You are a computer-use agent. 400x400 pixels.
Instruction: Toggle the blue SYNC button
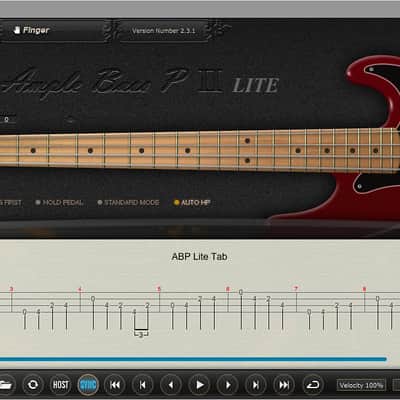pos(88,385)
